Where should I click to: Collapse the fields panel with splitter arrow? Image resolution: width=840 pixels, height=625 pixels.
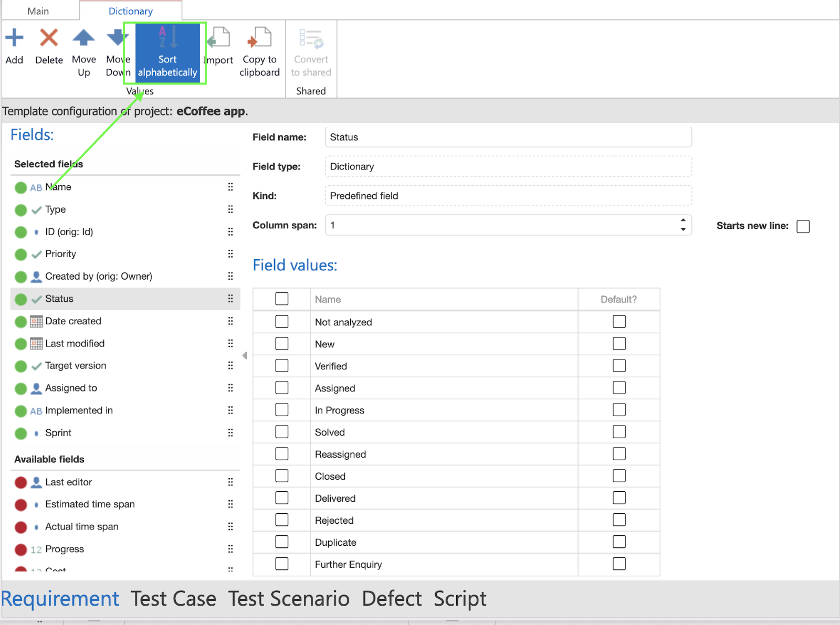pos(245,356)
